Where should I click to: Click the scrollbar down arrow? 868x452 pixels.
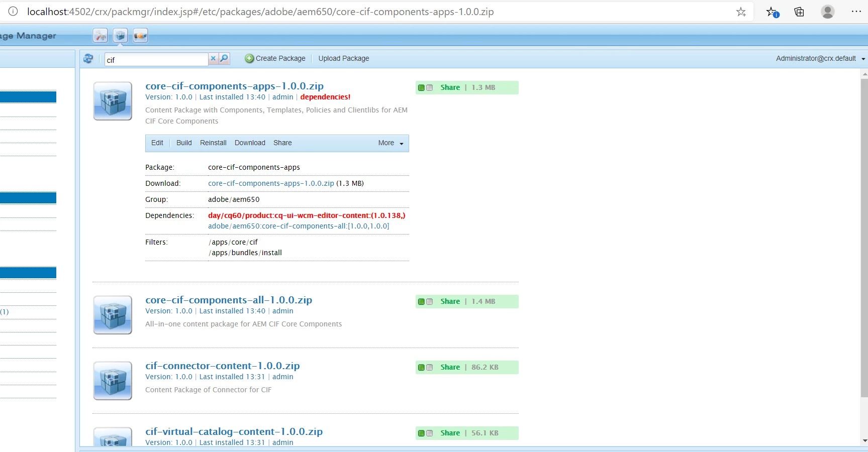864,440
